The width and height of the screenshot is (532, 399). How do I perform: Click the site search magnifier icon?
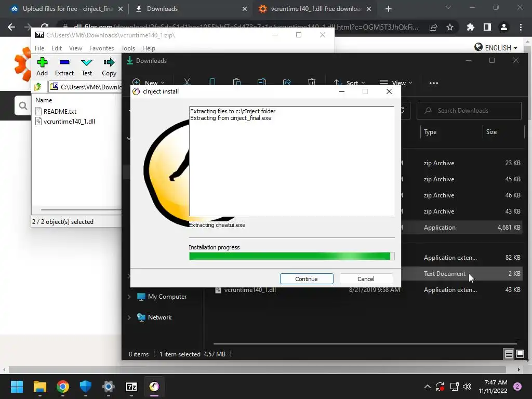pyautogui.click(x=23, y=106)
